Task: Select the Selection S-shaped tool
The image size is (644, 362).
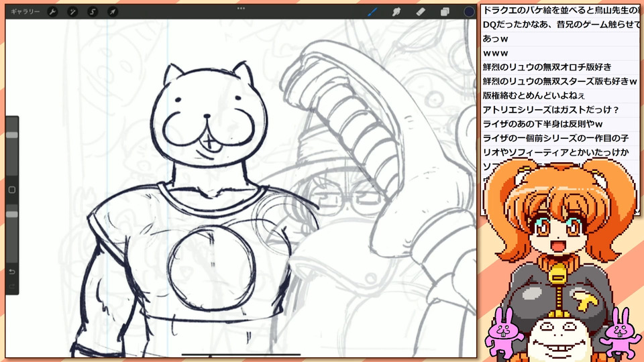Action: [x=93, y=11]
